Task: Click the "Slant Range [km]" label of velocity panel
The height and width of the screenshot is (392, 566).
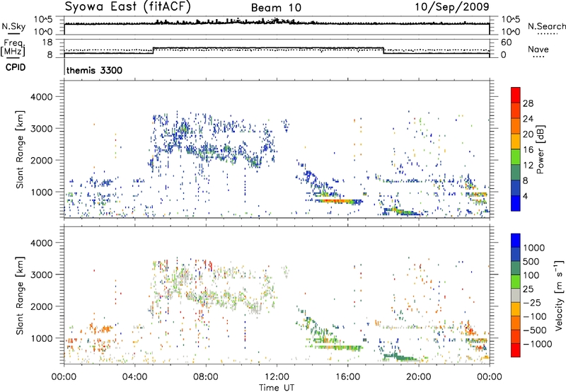Action: [x=20, y=295]
